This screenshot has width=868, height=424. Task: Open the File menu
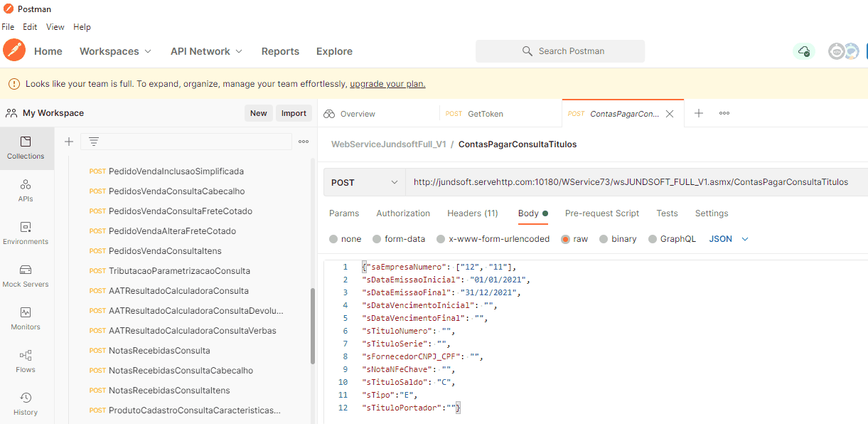coord(8,27)
